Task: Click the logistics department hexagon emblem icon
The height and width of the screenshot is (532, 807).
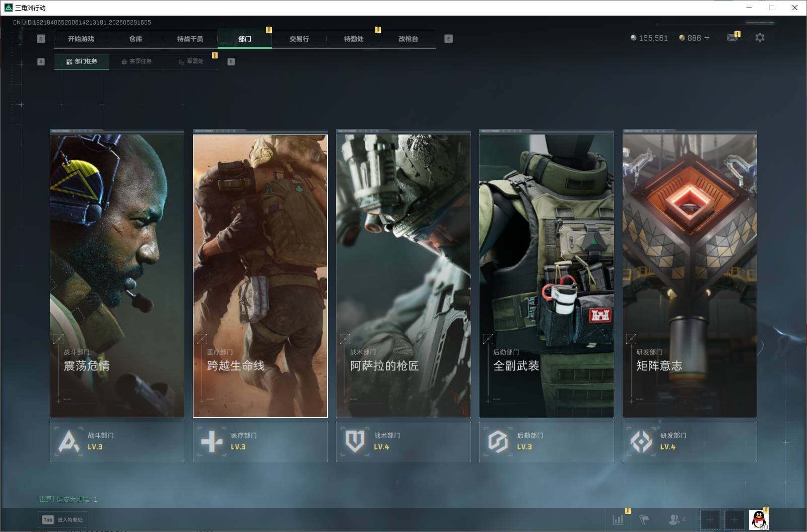Action: tap(498, 442)
